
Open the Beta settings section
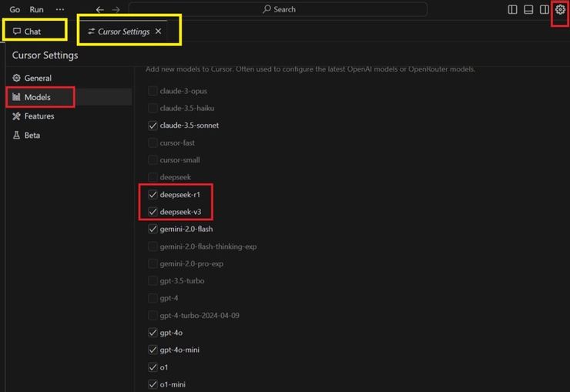coord(32,135)
